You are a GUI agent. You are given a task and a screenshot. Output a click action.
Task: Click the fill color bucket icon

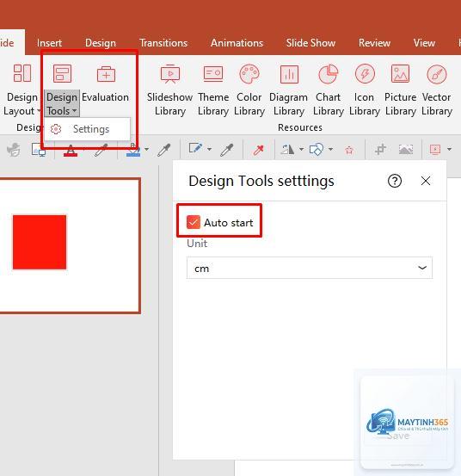[x=133, y=150]
